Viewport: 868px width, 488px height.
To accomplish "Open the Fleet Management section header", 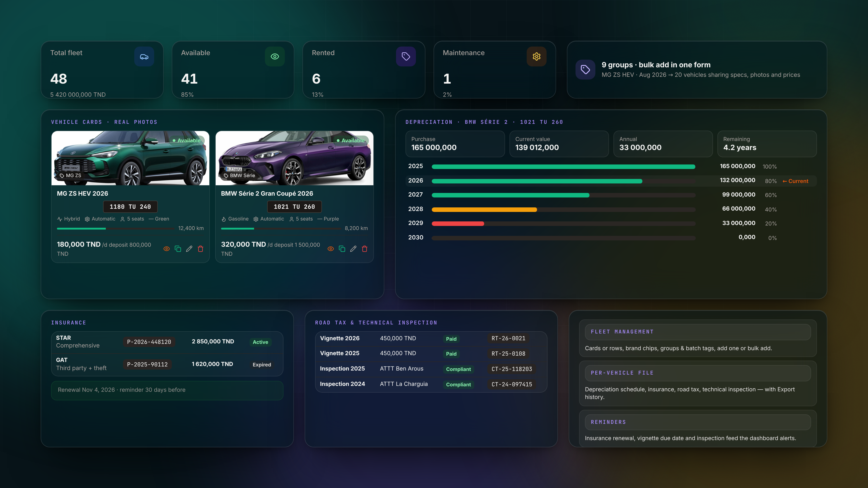I will point(698,332).
